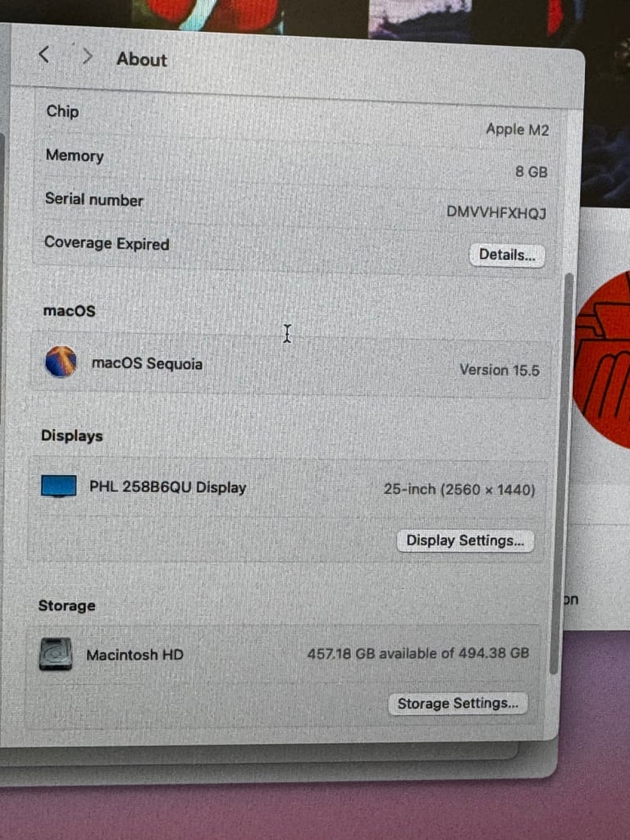
Task: Click the macOS Sequoia icon
Action: (x=61, y=362)
